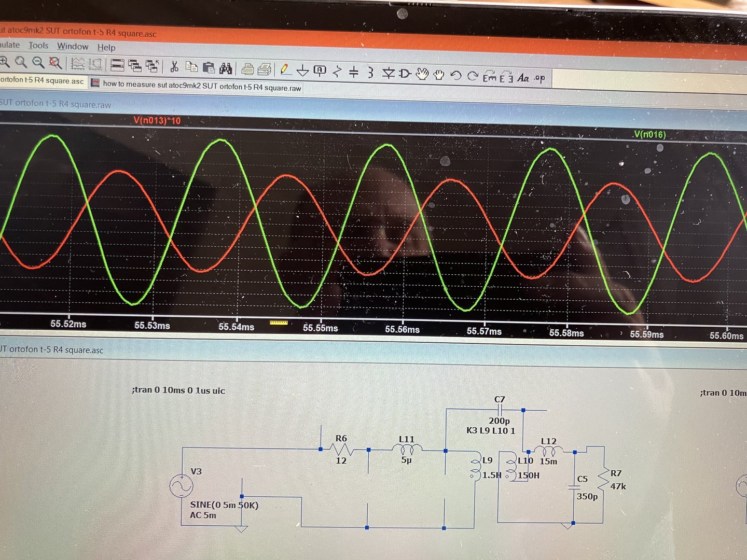Click the .op SPICE directive icon
The width and height of the screenshot is (747, 560).
[539, 78]
